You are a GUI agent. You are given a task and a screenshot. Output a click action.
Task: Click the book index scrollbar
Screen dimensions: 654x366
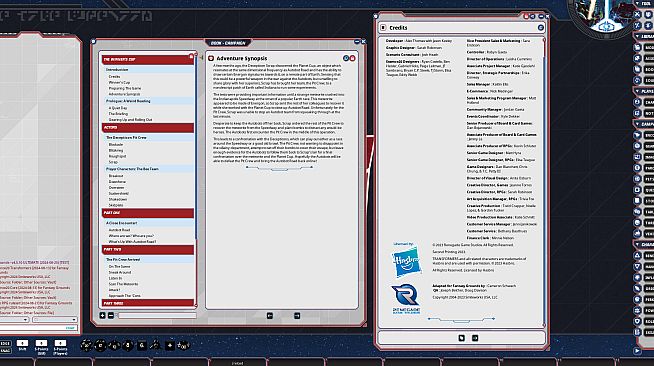196,146
